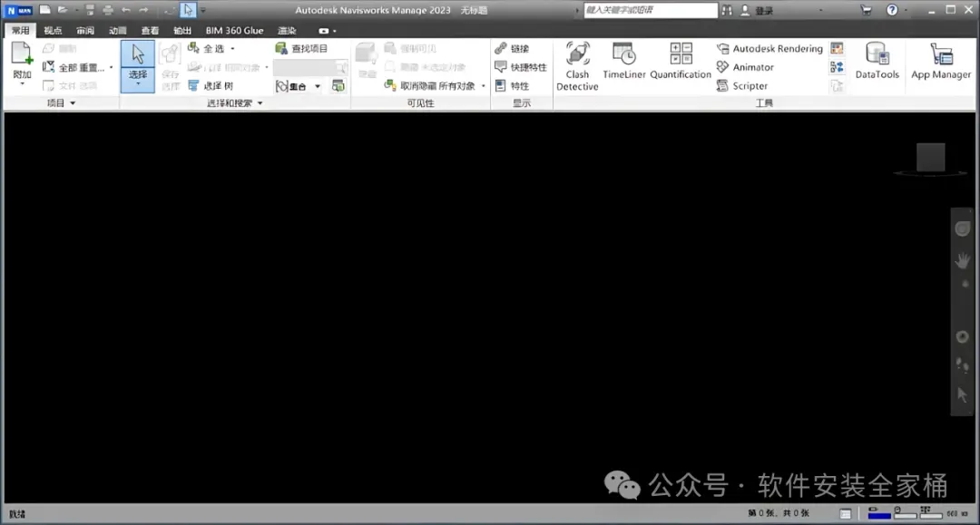Click the Select arrow in navigation bar

(963, 394)
